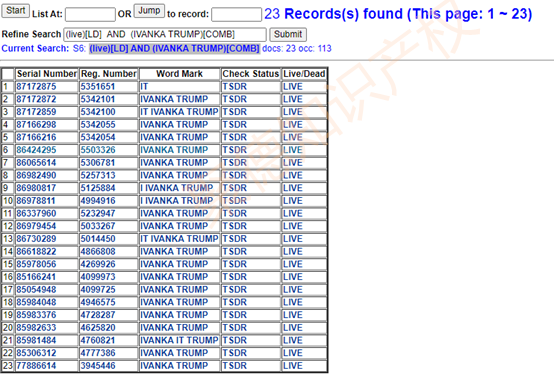Click LIVE link in row 19
The height and width of the screenshot is (377, 554).
tap(293, 315)
